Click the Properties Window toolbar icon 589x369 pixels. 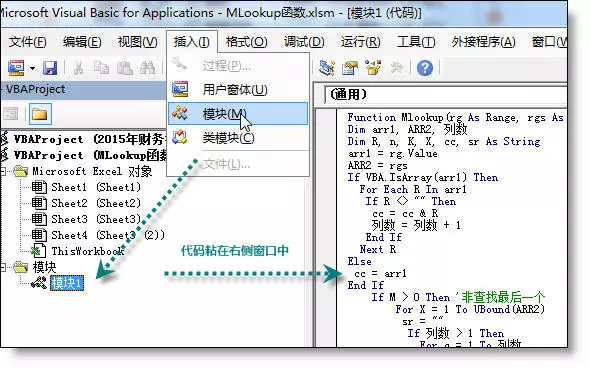tap(350, 68)
